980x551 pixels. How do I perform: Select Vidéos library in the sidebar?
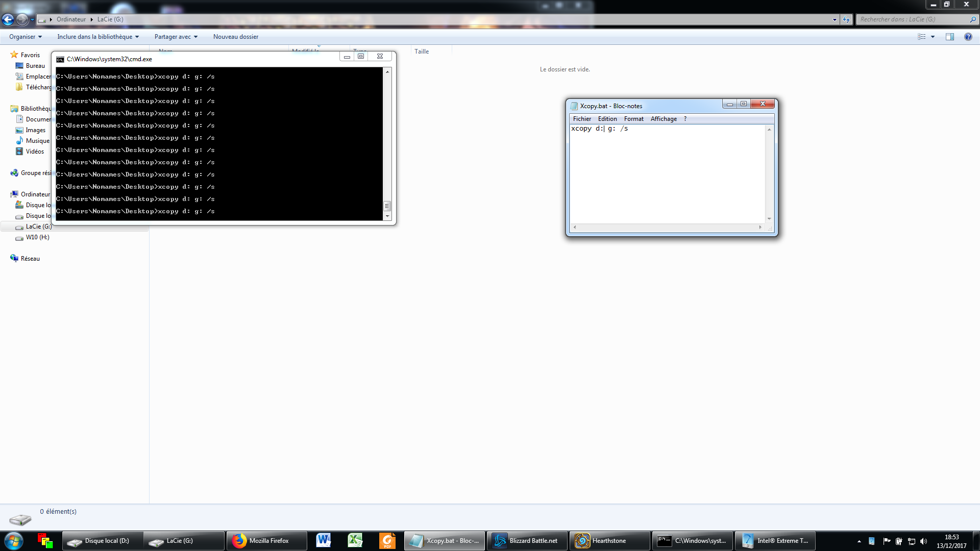pos(35,152)
